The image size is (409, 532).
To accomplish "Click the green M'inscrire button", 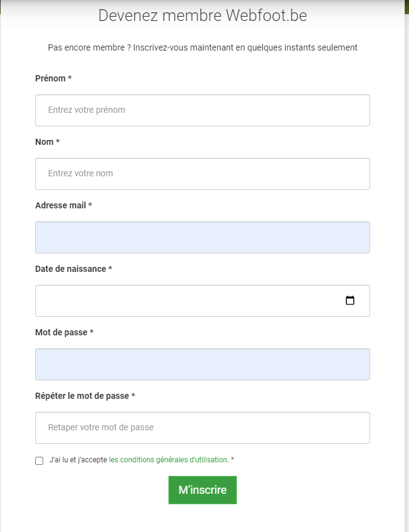I will (x=202, y=490).
